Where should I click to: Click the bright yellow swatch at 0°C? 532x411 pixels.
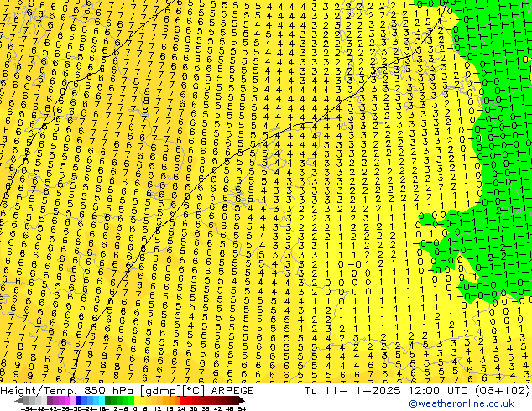137,400
